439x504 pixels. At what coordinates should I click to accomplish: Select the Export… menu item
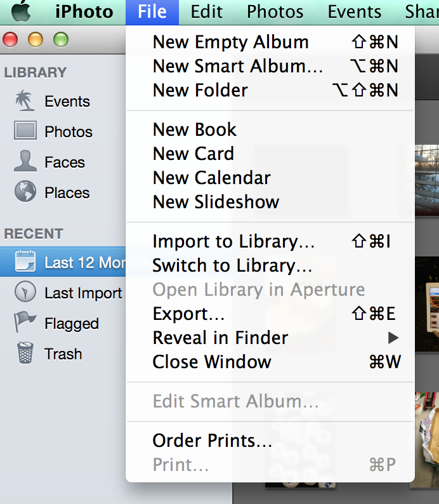[x=270, y=314]
